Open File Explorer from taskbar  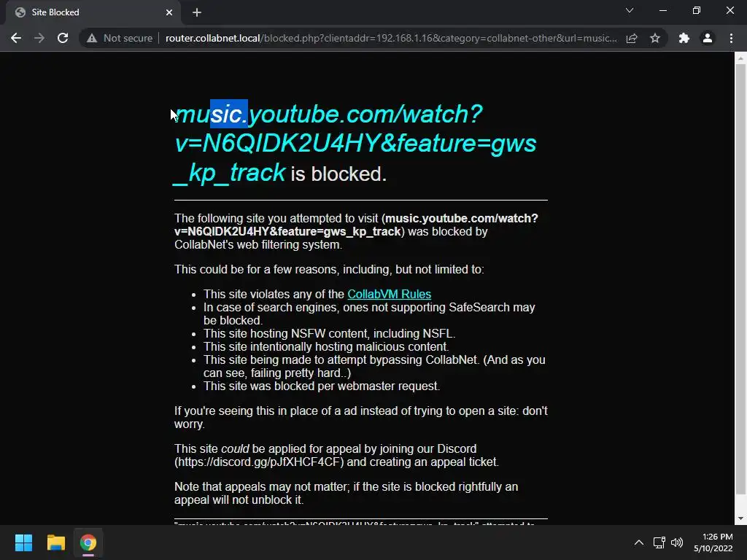55,542
